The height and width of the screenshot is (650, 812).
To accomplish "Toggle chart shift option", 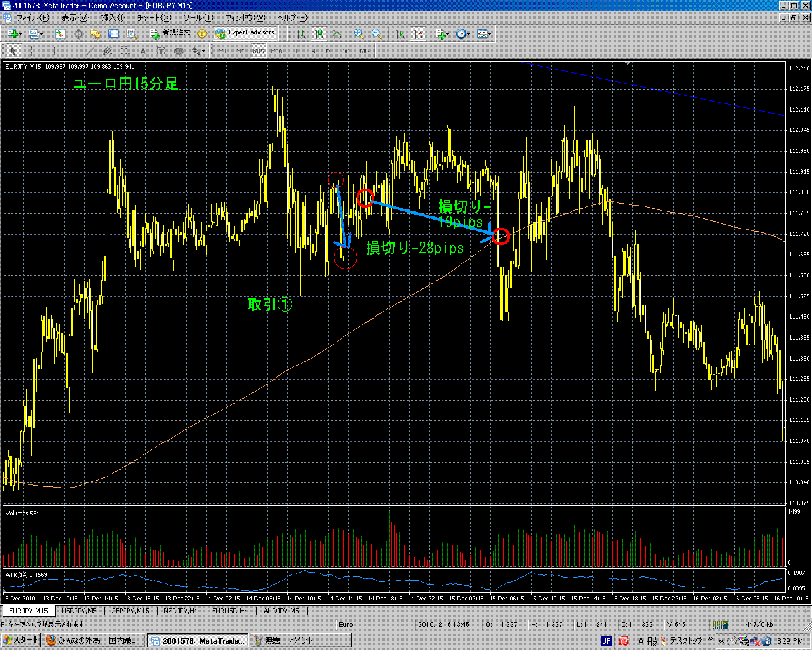I will pyautogui.click(x=418, y=34).
